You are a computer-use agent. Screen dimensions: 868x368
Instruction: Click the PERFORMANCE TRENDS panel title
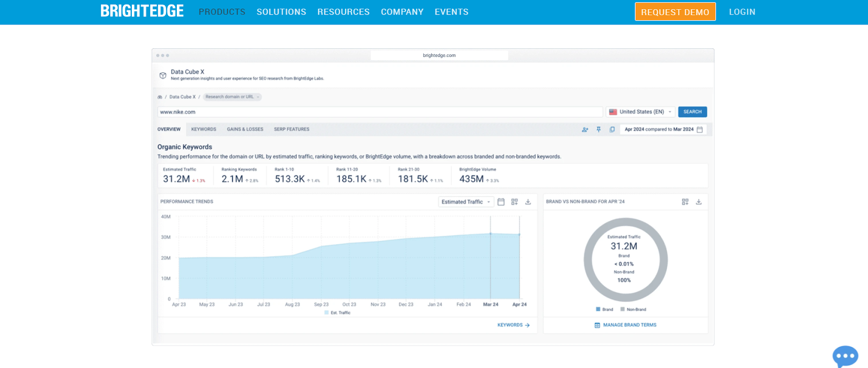click(187, 202)
